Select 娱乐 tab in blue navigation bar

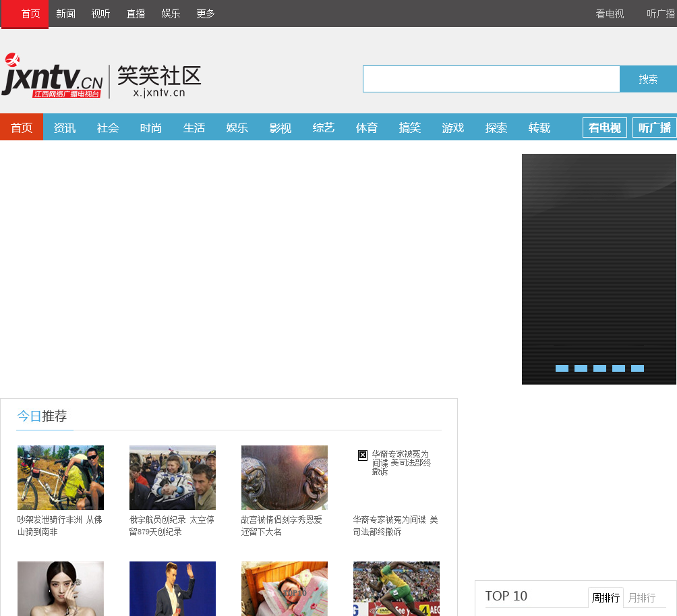click(237, 128)
